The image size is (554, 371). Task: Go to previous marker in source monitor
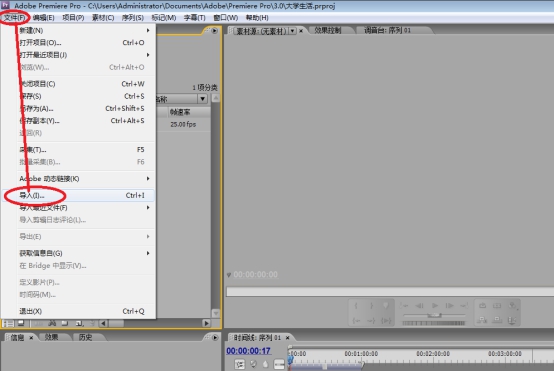click(x=404, y=306)
